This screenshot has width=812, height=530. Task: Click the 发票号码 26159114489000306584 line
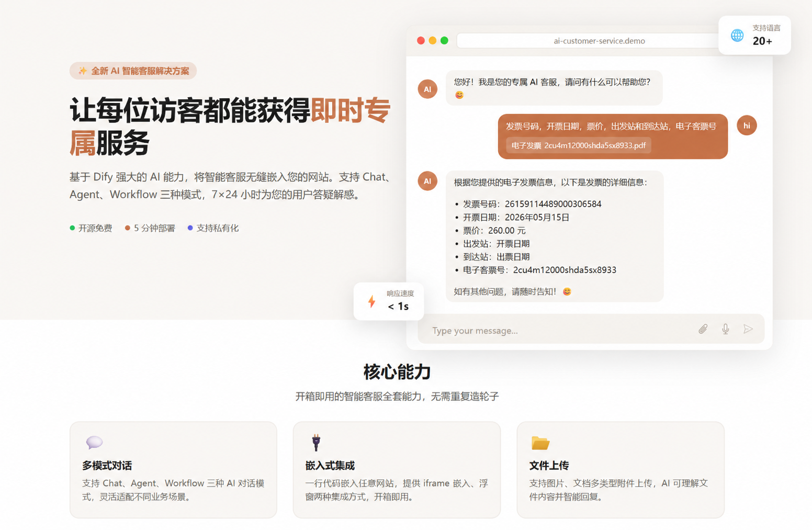click(532, 204)
